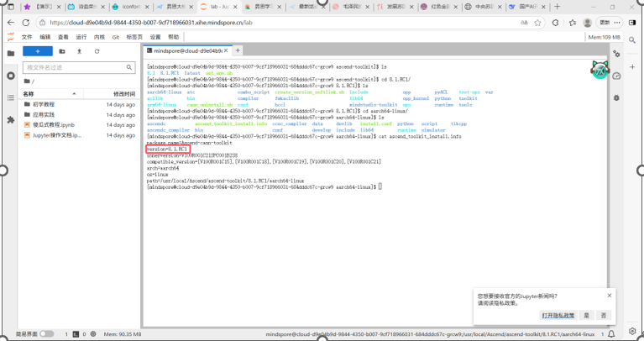Click the new folder icon in file browser
The width and height of the screenshot is (644, 341).
(64, 51)
